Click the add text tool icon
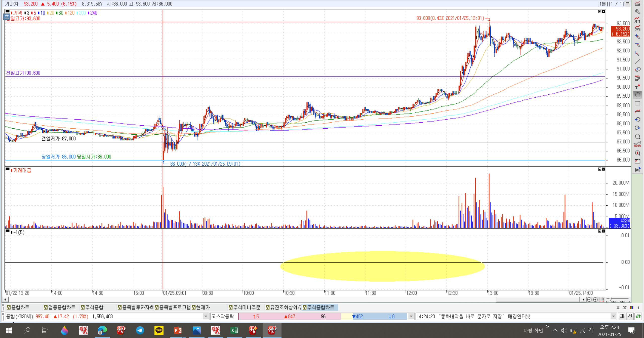 coord(637,87)
